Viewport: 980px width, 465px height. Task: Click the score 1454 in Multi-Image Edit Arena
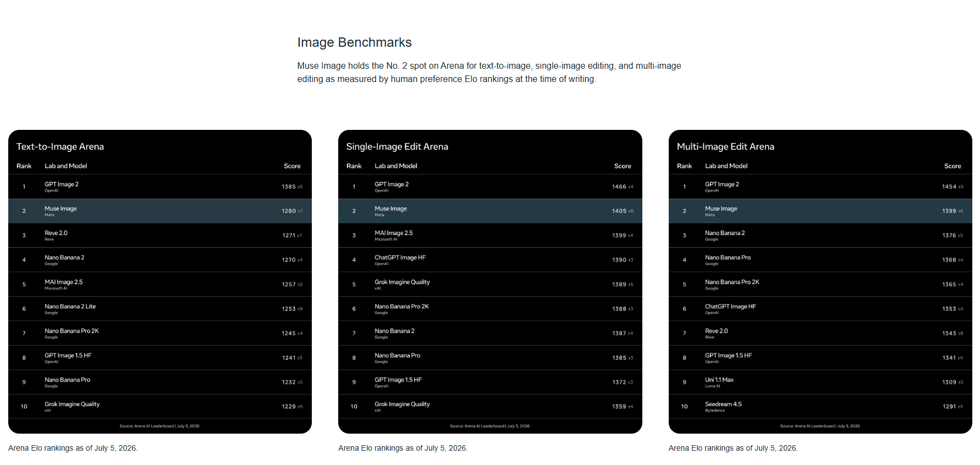949,187
